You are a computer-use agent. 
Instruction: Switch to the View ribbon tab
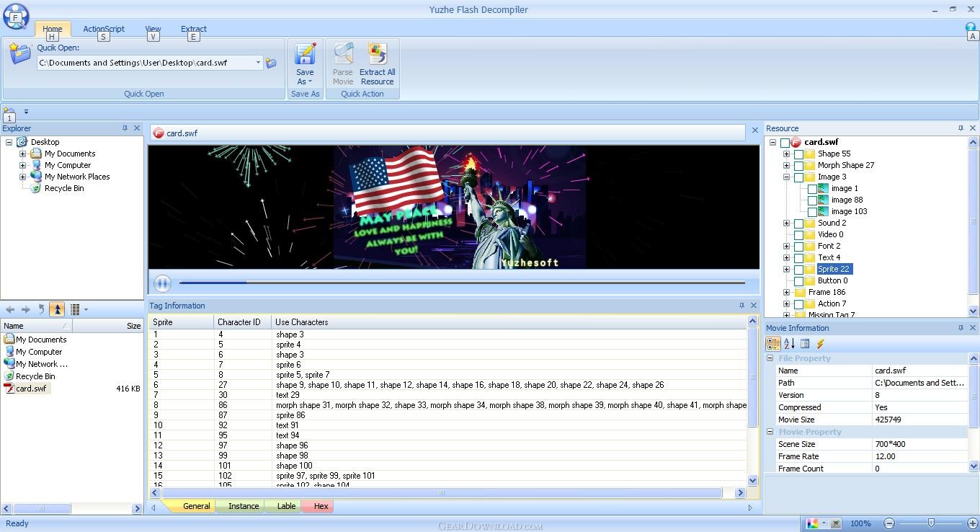153,29
